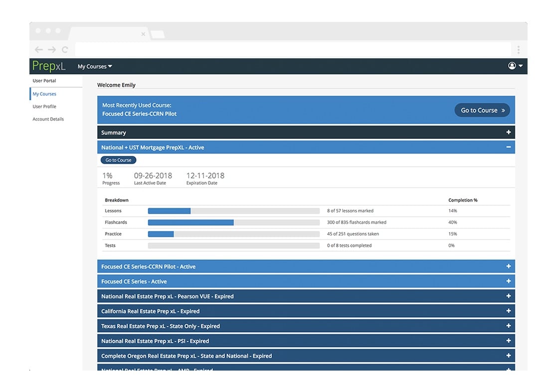Screen dimensions: 549x392
Task: Expand the Summary section
Action: [x=306, y=132]
